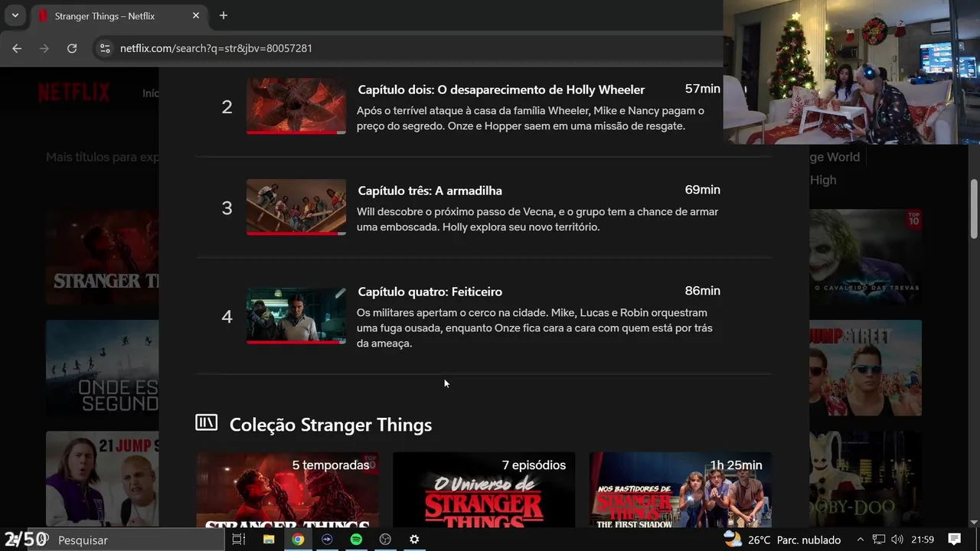Viewport: 980px width, 551px height.
Task: Click the page vertical scrollbar thumb
Action: point(974,210)
